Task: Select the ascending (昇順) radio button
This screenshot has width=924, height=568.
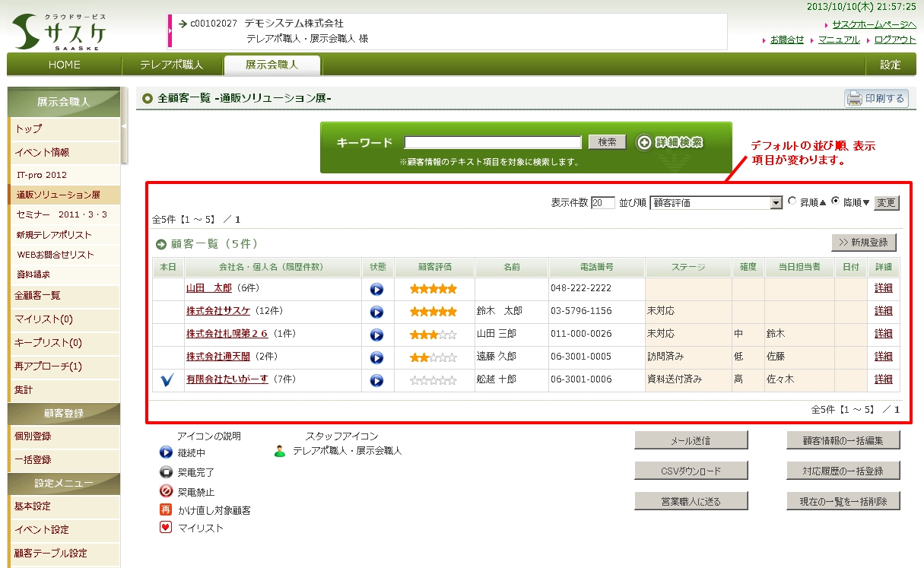Action: pyautogui.click(x=792, y=201)
